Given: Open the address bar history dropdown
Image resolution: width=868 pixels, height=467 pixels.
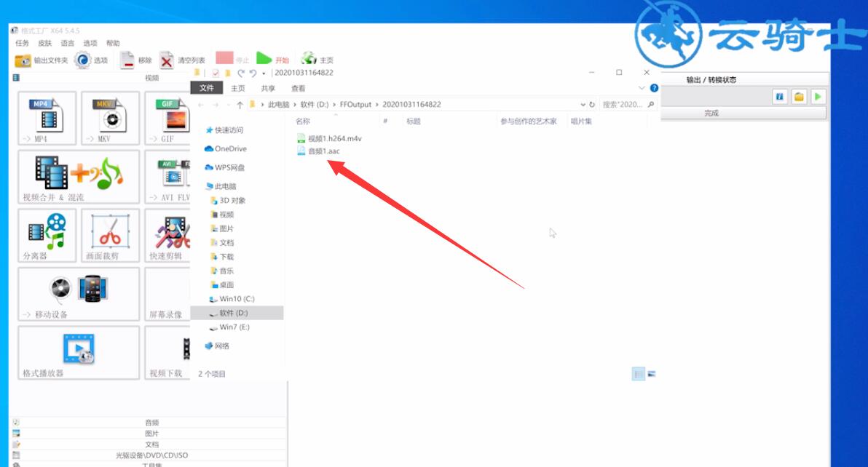Looking at the screenshot, I should 583,105.
